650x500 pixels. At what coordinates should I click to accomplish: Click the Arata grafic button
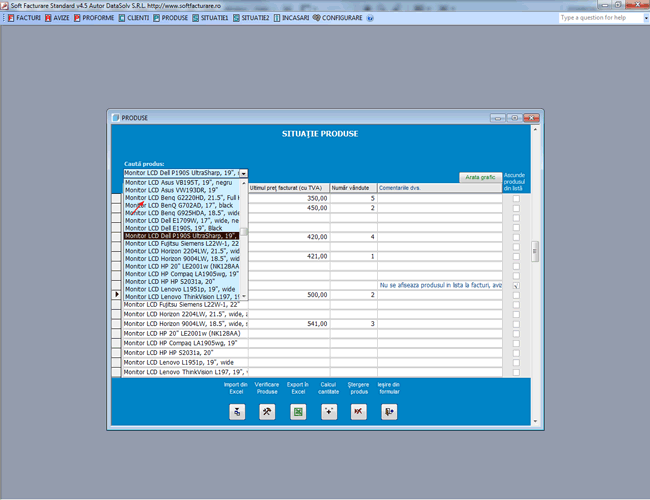click(480, 177)
